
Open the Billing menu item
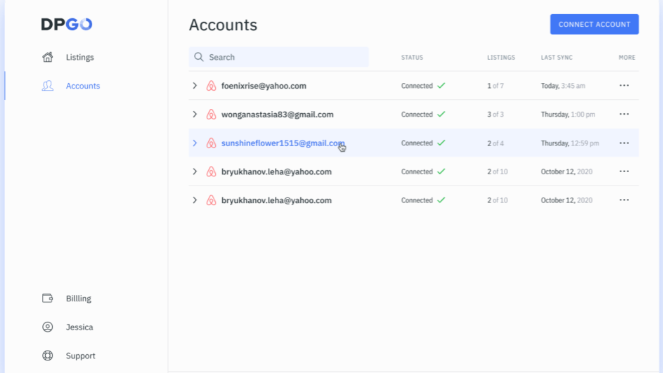coord(79,299)
